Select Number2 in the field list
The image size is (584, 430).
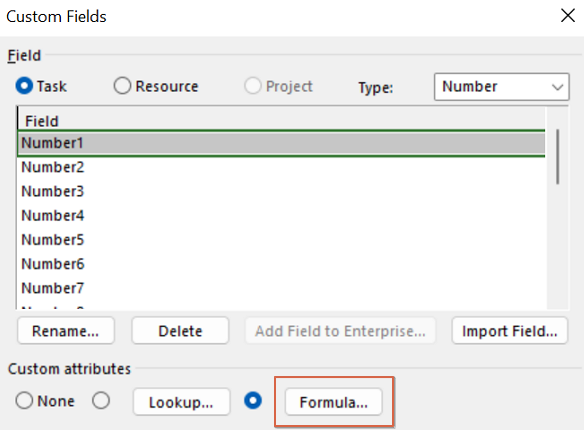pos(282,167)
